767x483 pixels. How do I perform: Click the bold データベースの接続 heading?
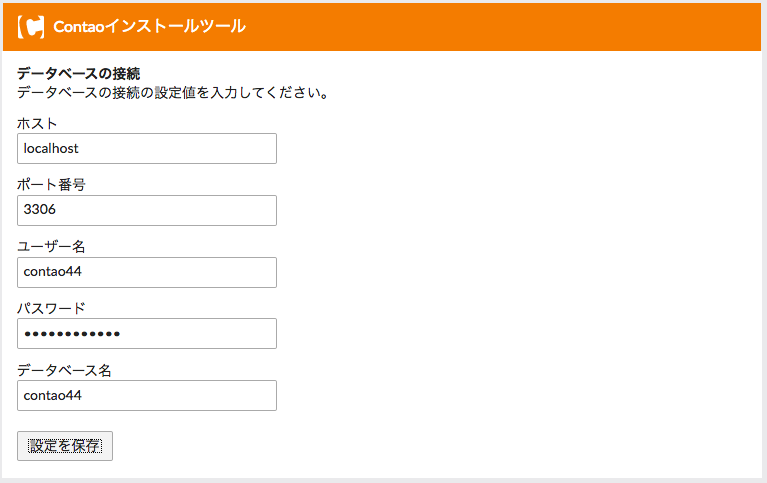coord(79,73)
